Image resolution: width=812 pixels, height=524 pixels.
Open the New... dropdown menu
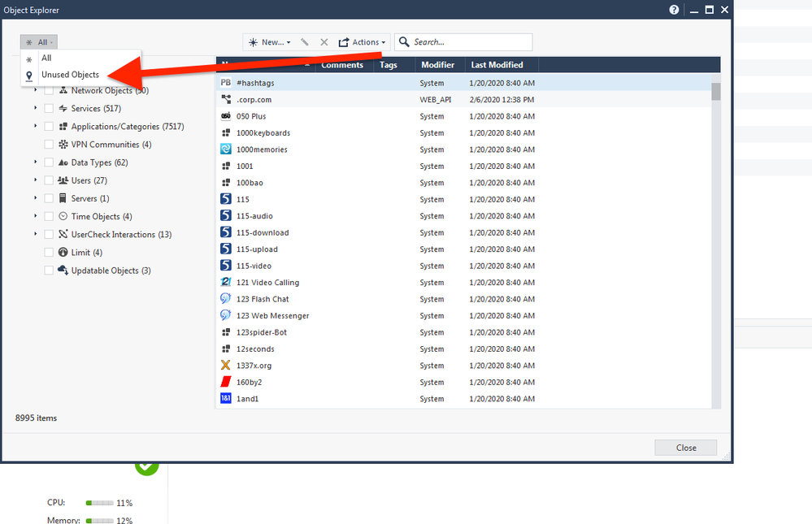[x=269, y=42]
